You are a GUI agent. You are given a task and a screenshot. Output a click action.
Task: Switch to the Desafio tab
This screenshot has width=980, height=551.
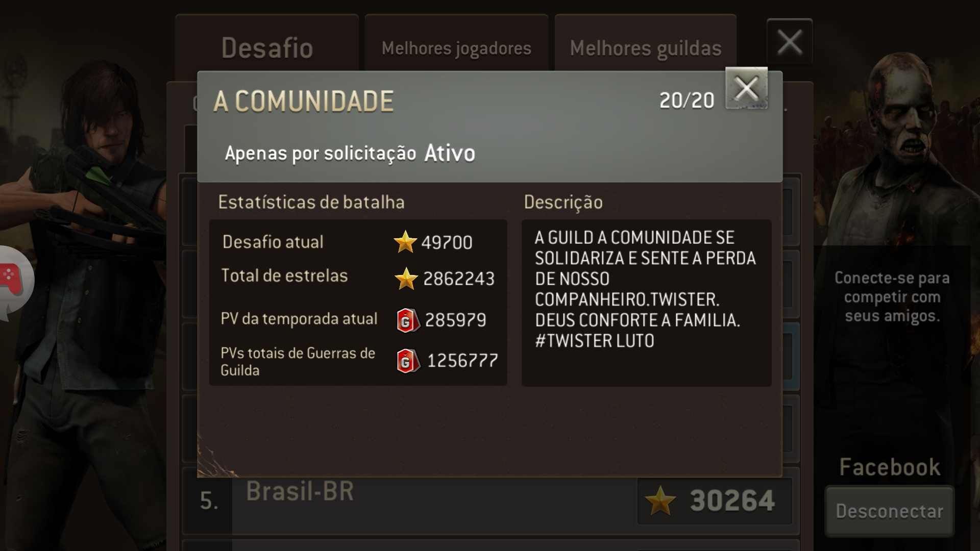[x=267, y=48]
